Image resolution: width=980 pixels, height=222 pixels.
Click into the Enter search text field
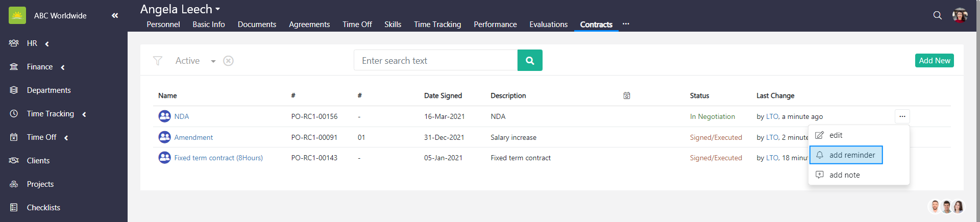click(435, 61)
